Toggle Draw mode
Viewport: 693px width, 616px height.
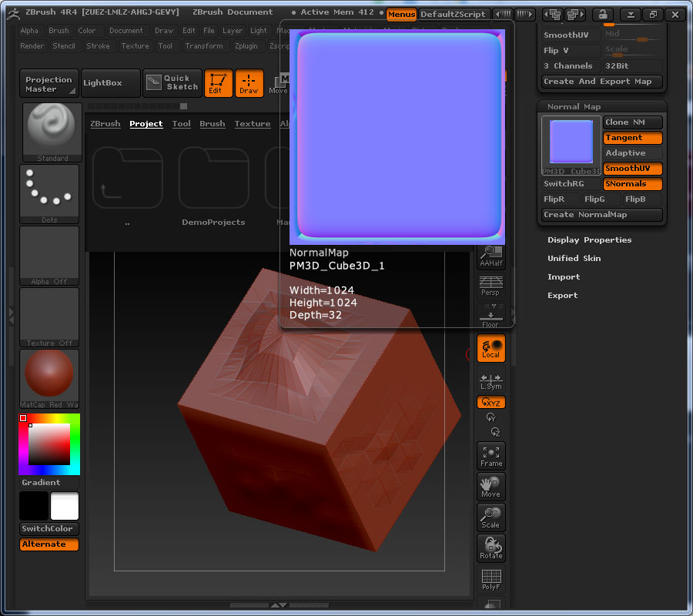(249, 82)
